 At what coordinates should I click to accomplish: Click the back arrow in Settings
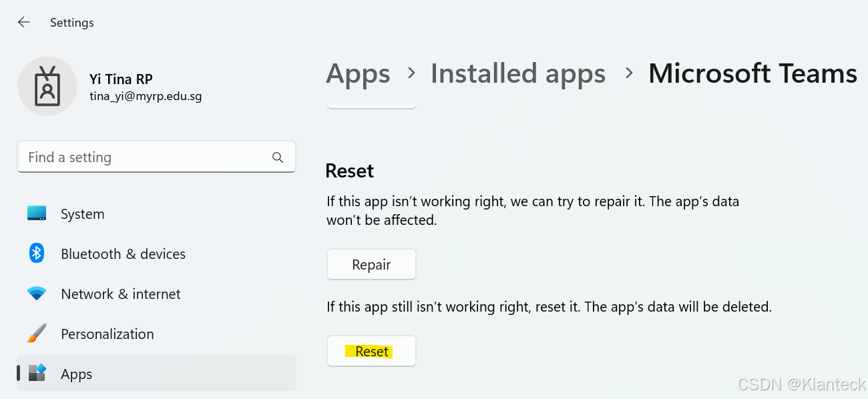(x=24, y=22)
